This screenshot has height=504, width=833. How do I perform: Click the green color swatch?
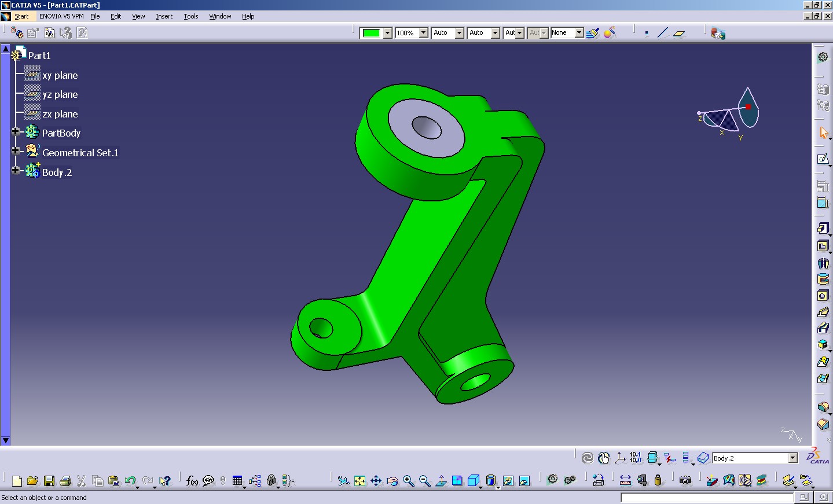tap(371, 33)
